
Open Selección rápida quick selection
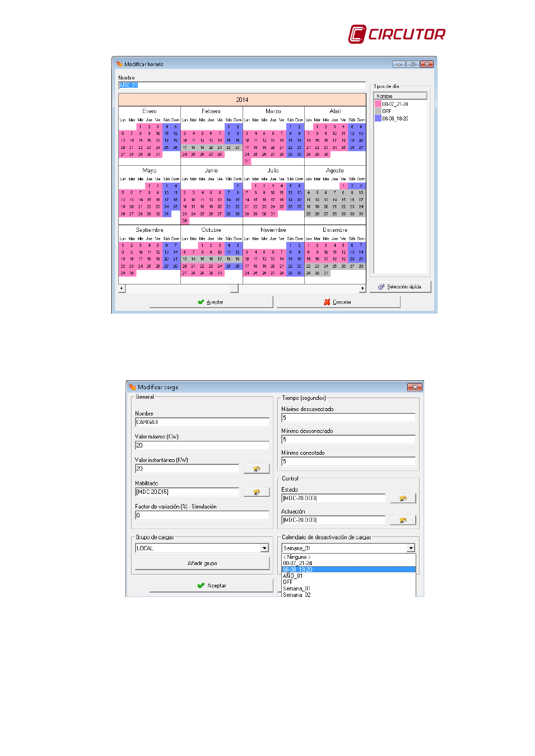(400, 287)
